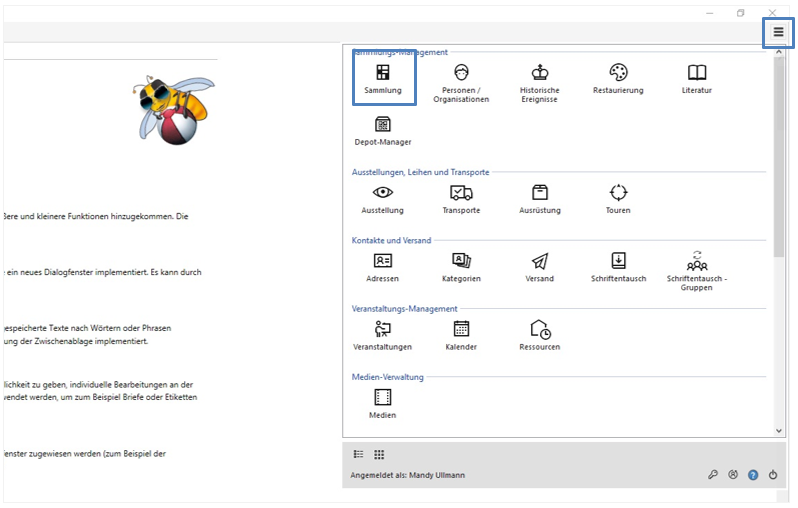Open the Transporte module
This screenshot has height=508, width=798.
tap(461, 198)
